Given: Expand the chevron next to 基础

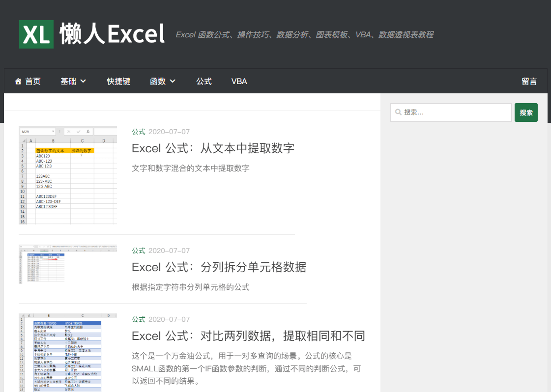Looking at the screenshot, I should tap(83, 82).
